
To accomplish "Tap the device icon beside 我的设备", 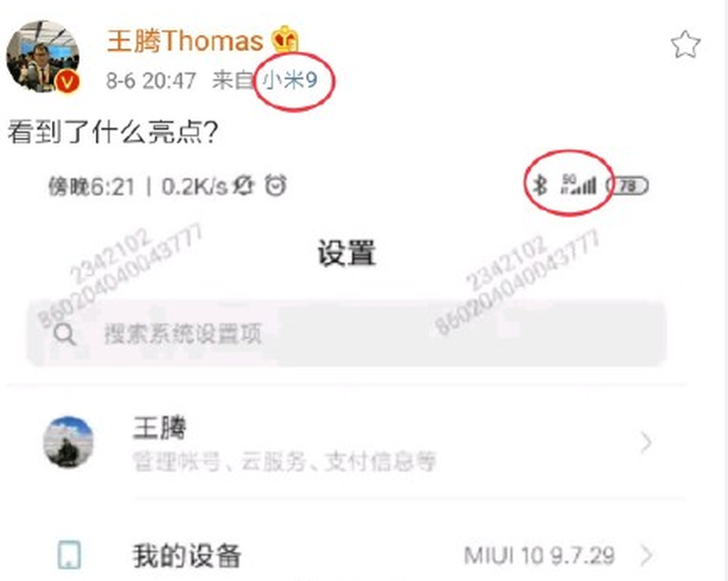I will 69,554.
